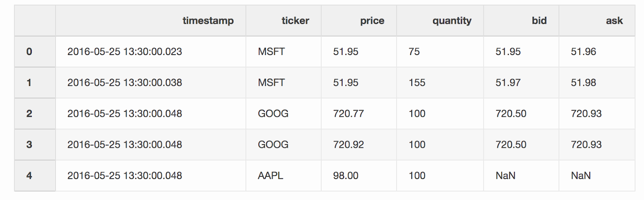The width and height of the screenshot is (644, 200).
Task: Click the quantity cell 75
Action: 414,52
